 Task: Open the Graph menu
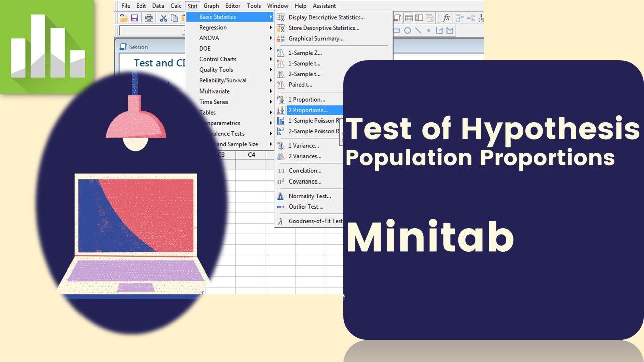point(211,6)
